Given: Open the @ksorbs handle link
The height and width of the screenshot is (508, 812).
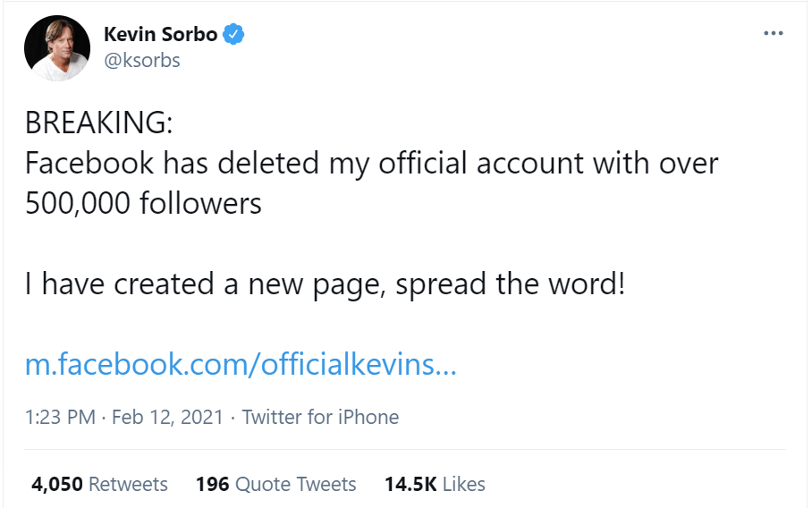Looking at the screenshot, I should [x=142, y=62].
